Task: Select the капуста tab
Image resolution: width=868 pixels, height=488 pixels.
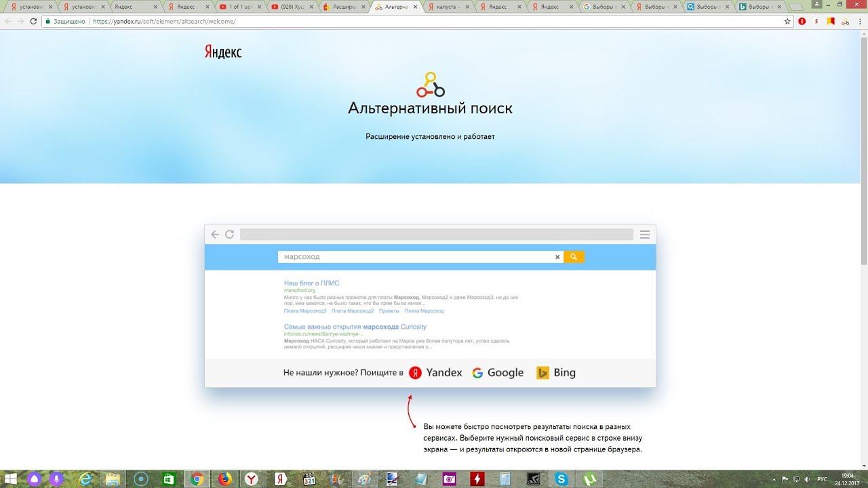Action: [448, 7]
